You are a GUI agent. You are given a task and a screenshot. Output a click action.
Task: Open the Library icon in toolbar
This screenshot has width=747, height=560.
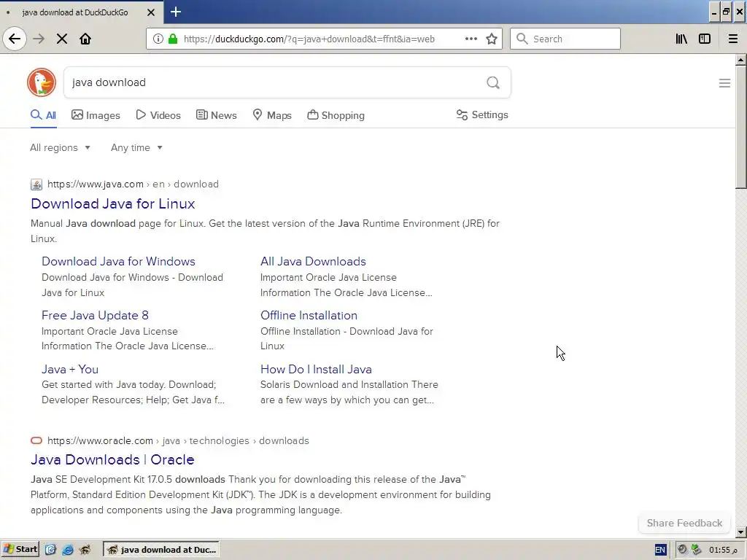(x=681, y=39)
